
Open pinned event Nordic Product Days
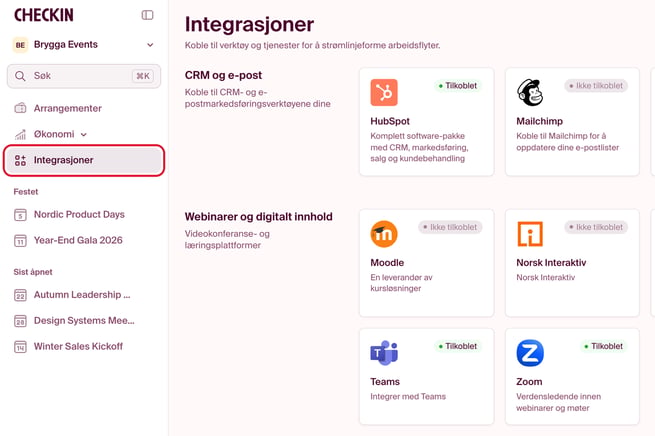pos(79,214)
